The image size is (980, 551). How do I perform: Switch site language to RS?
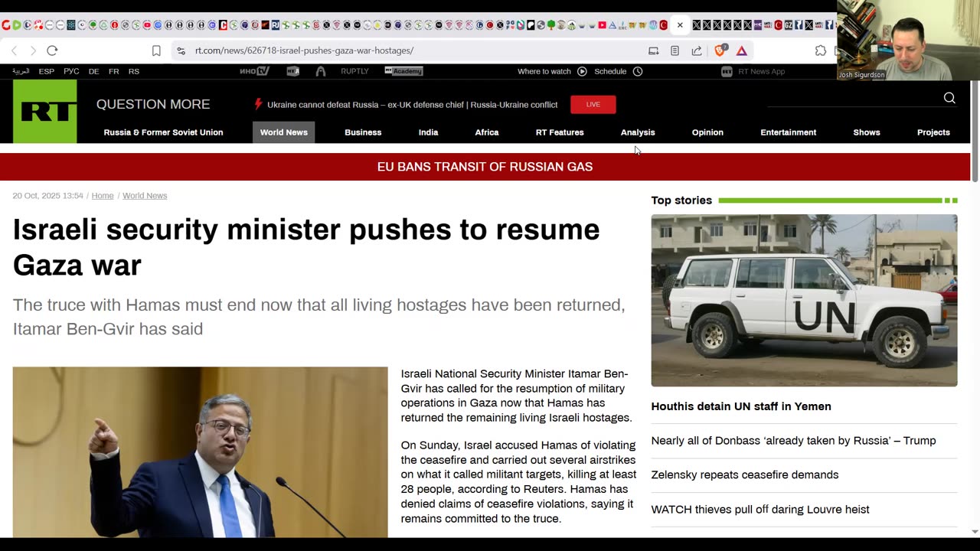(x=134, y=71)
